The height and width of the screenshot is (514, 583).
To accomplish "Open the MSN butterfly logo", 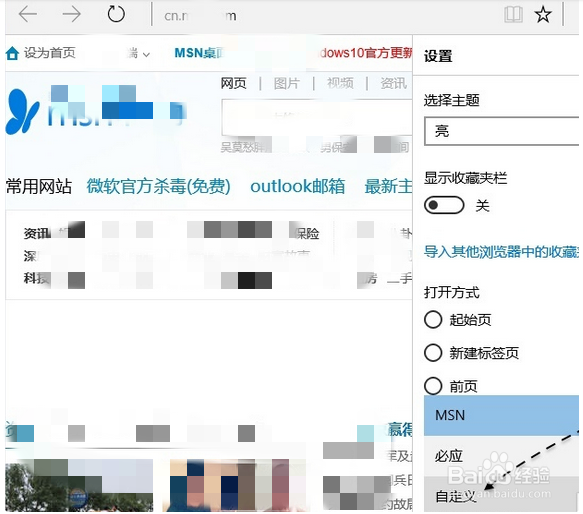I will (22, 111).
